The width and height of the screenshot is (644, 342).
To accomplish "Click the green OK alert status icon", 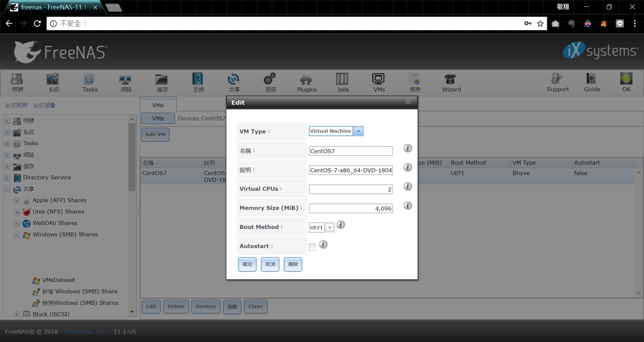I will 626,82.
